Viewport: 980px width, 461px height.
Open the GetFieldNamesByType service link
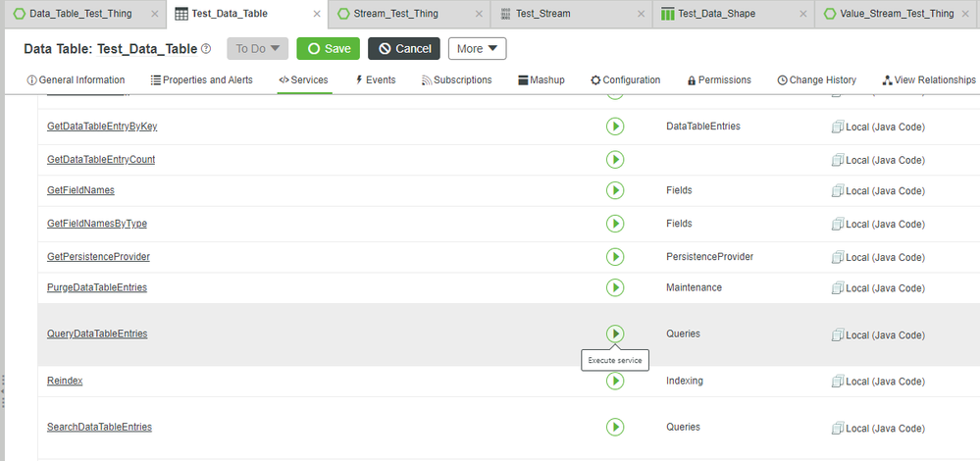pos(97,223)
